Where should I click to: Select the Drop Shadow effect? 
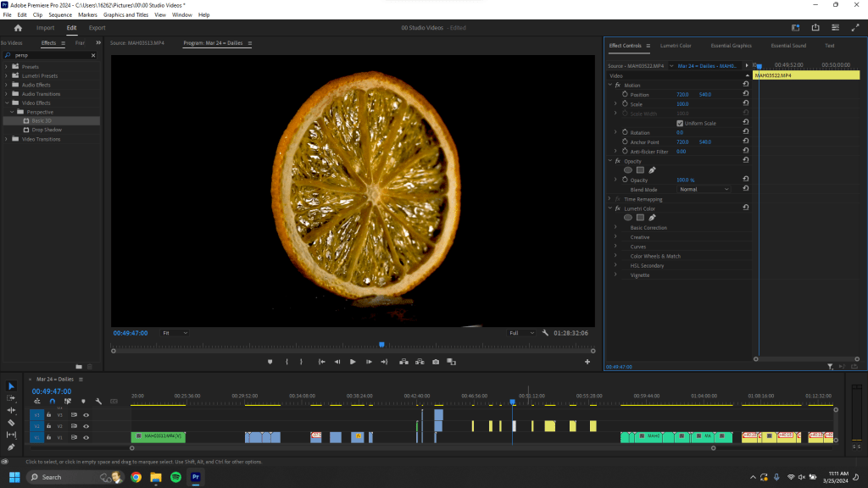(x=47, y=130)
